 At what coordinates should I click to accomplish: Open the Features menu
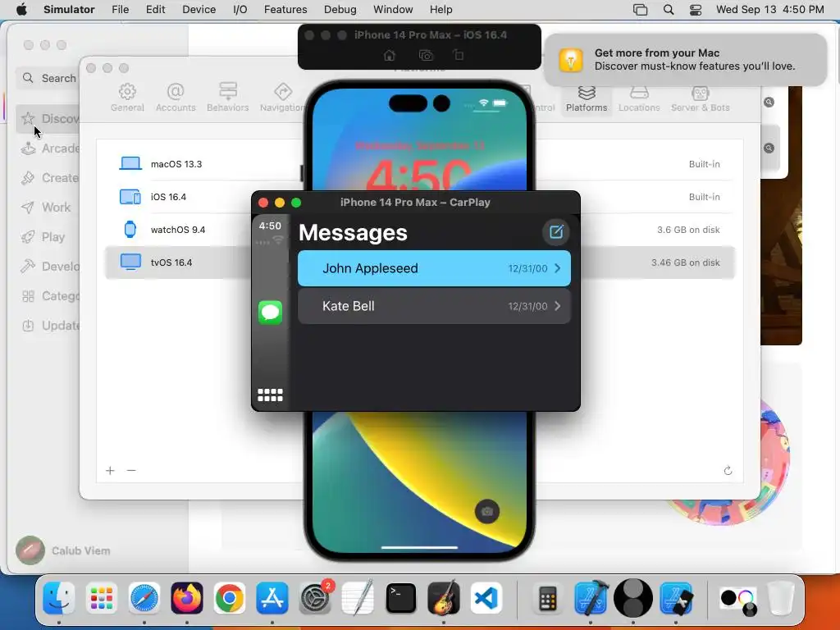click(x=285, y=10)
